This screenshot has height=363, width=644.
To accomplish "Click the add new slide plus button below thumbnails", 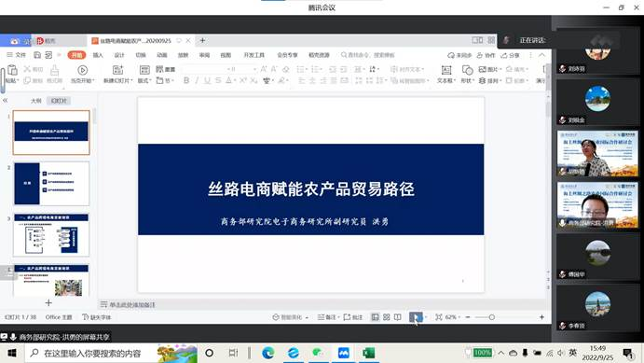I will click(x=48, y=302).
